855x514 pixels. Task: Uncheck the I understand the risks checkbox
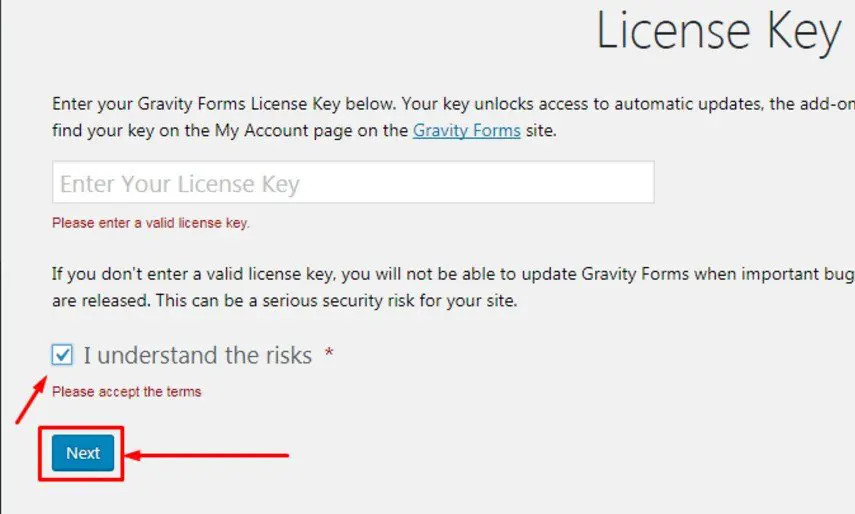pos(63,354)
